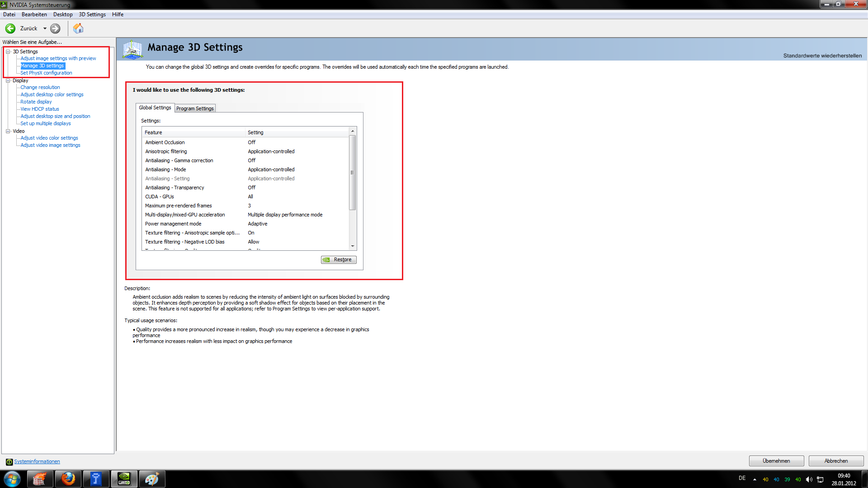This screenshot has height=488, width=868.
Task: Select Antialiasing - Transparency row
Action: (245, 188)
